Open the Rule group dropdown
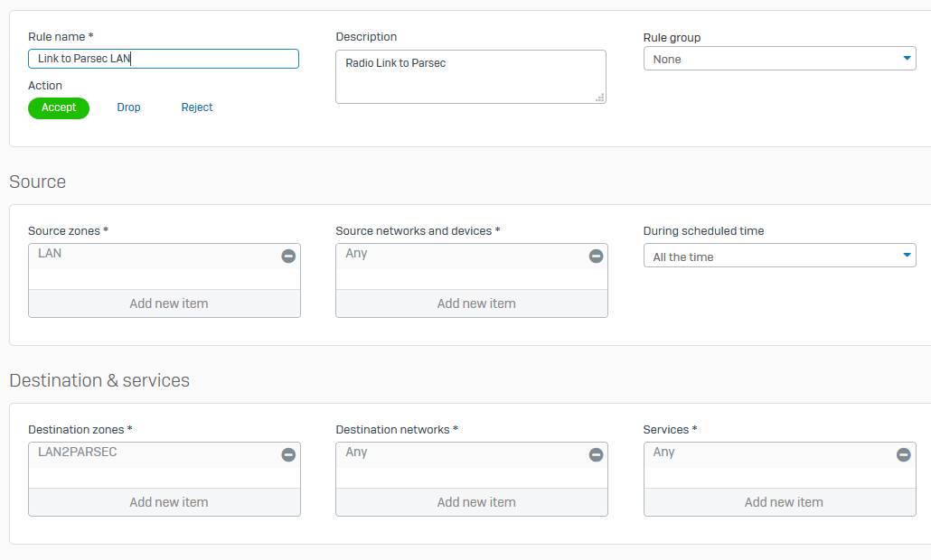The image size is (931, 560). (779, 59)
